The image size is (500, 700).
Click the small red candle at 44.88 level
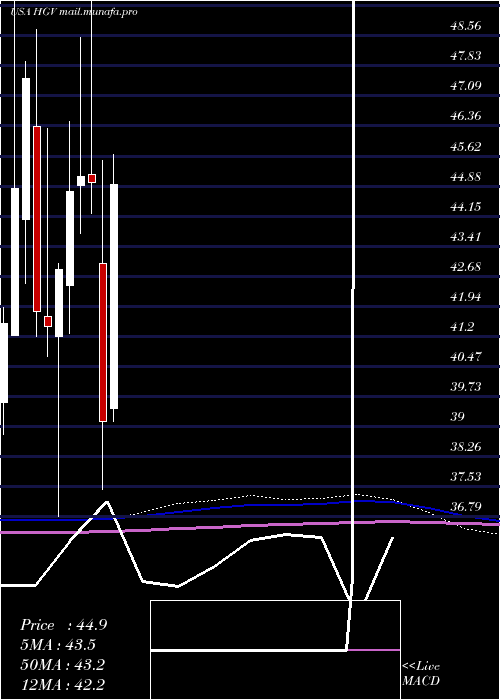tap(92, 178)
